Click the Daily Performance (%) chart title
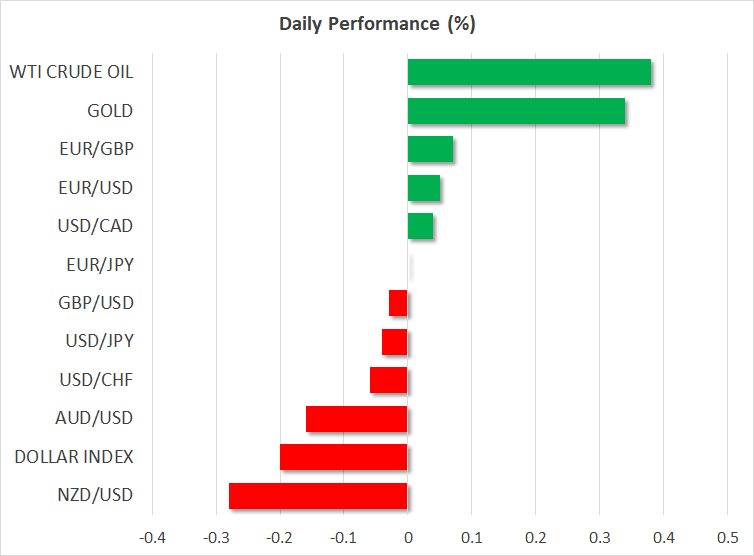This screenshot has width=754, height=556. click(376, 22)
